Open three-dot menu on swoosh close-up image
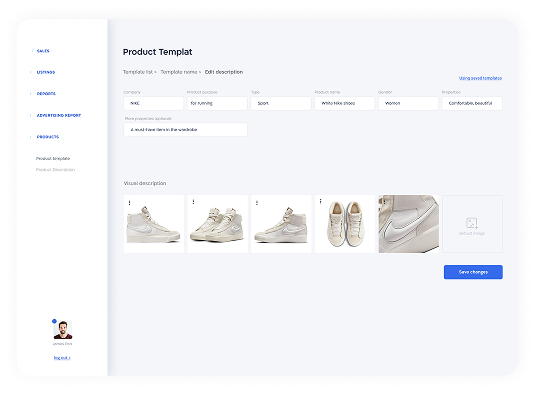Viewport: 538px width, 393px height. (384, 202)
